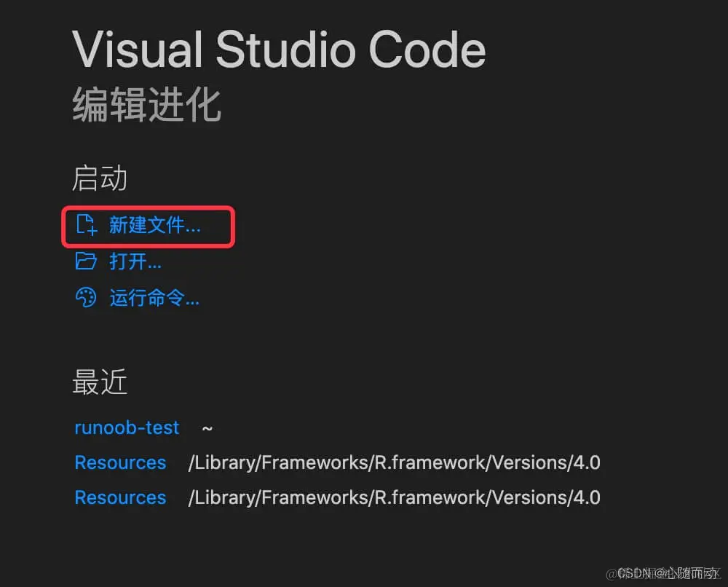
Task: Click the Visual Studio Code title text
Action: click(x=278, y=49)
